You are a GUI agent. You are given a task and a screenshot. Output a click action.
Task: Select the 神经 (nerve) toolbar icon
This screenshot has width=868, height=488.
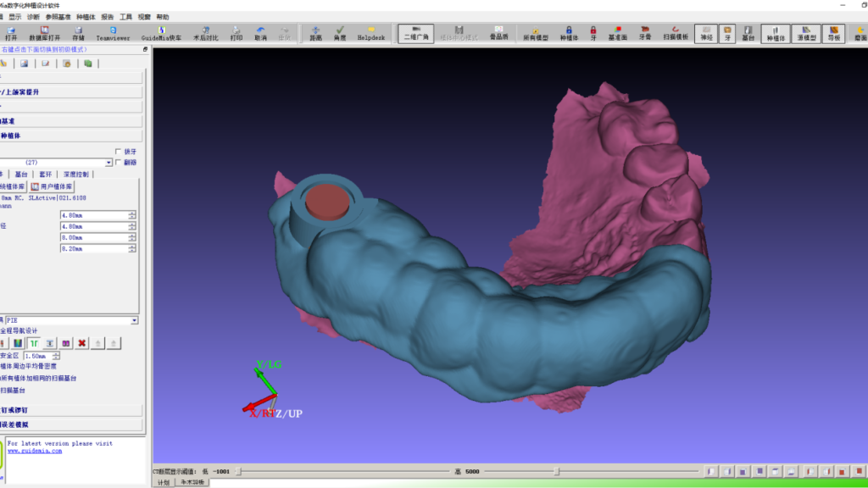point(707,34)
